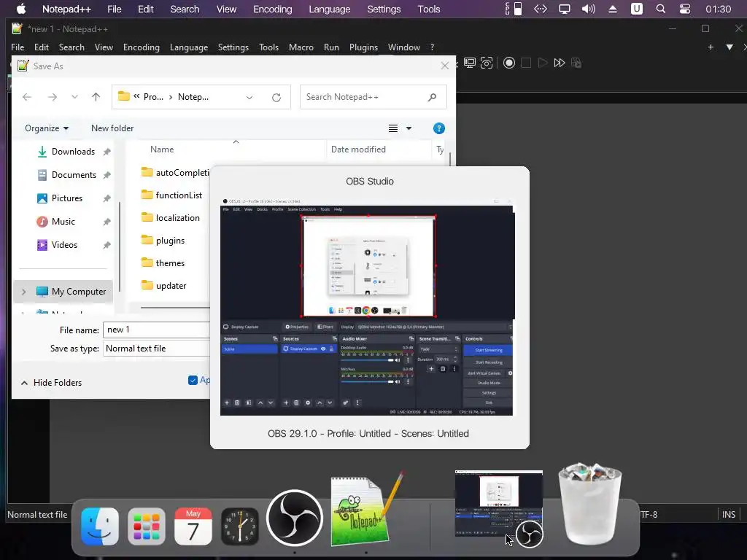Refresh the Notepad++ folder listing
Image resolution: width=747 pixels, height=560 pixels.
click(276, 98)
